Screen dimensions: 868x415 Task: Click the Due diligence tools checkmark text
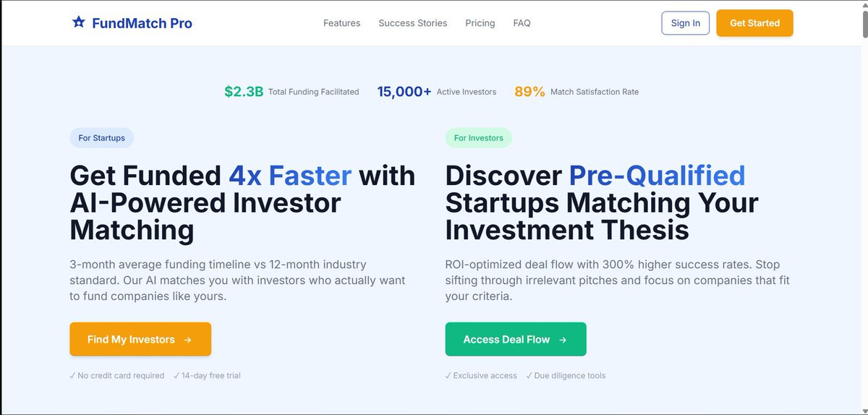coord(566,376)
